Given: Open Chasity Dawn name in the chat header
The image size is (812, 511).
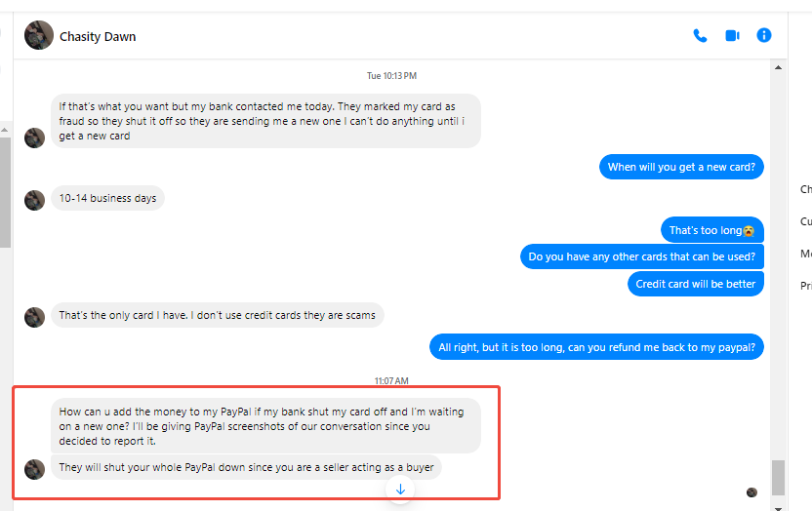Looking at the screenshot, I should coord(98,37).
